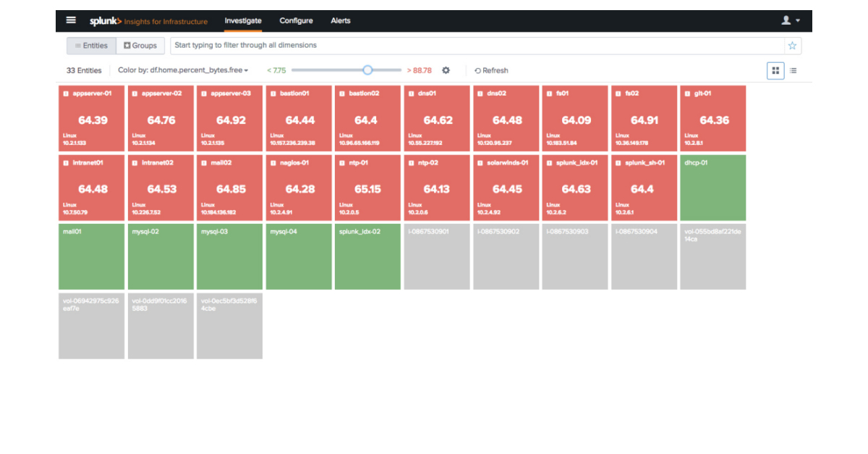Screen dimensions: 868x454
Task: Open the Color by metric dropdown
Action: (x=183, y=70)
